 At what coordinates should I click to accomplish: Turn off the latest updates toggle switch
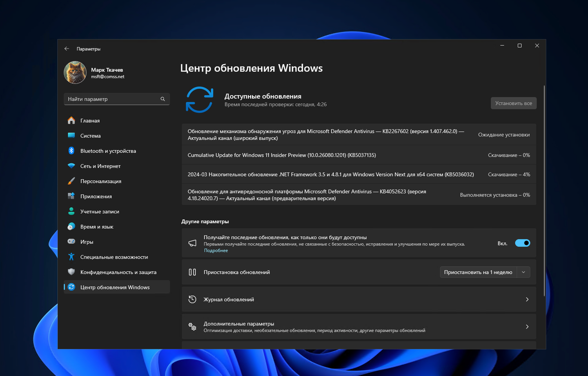point(523,243)
